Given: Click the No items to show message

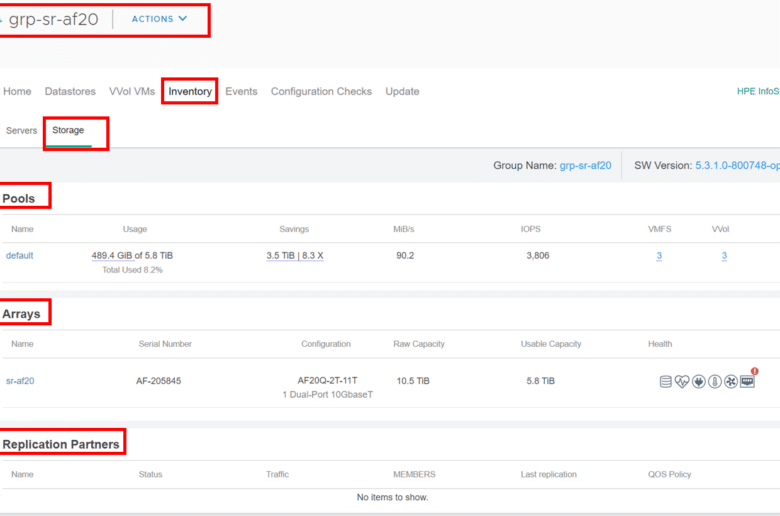Looking at the screenshot, I should [392, 497].
